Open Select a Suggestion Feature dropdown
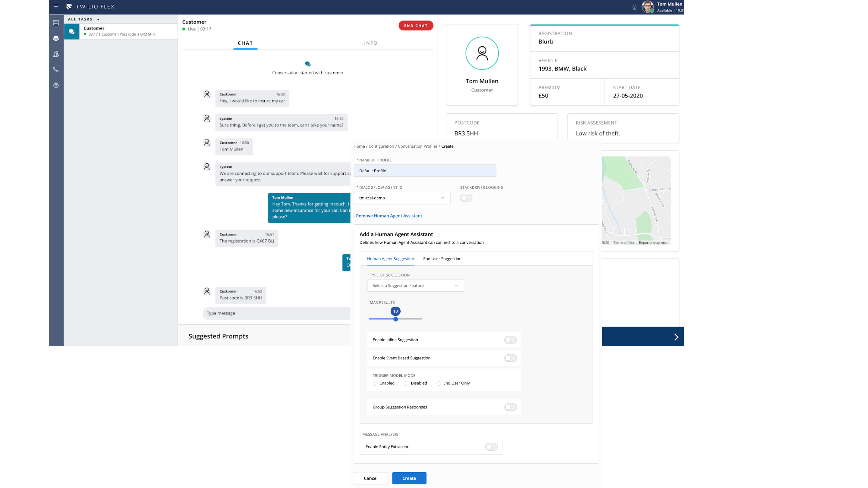Screen dimensions: 868x488 click(x=416, y=286)
